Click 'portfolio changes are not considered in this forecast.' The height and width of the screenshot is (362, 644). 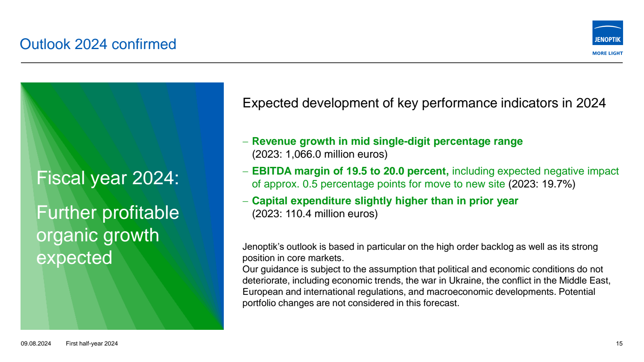pyautogui.click(x=351, y=303)
